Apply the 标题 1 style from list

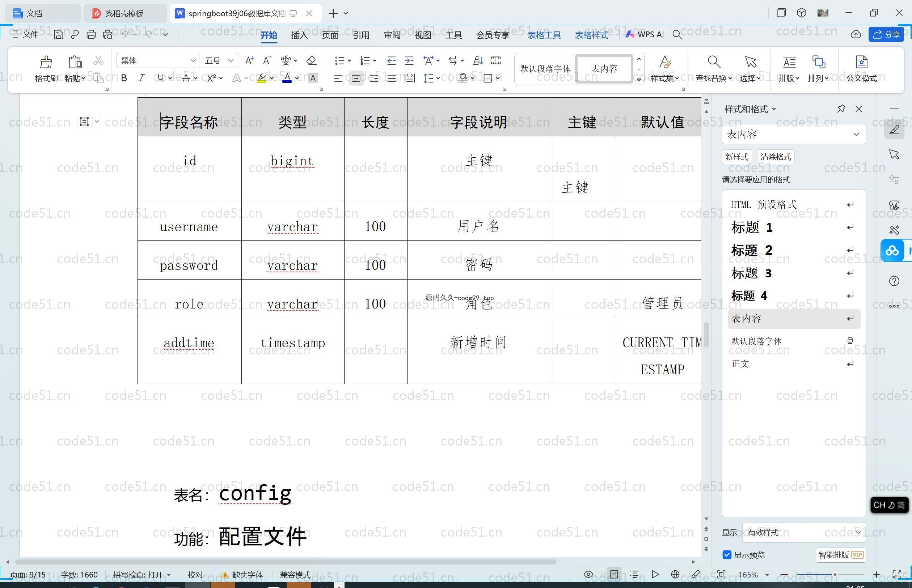pyautogui.click(x=794, y=227)
